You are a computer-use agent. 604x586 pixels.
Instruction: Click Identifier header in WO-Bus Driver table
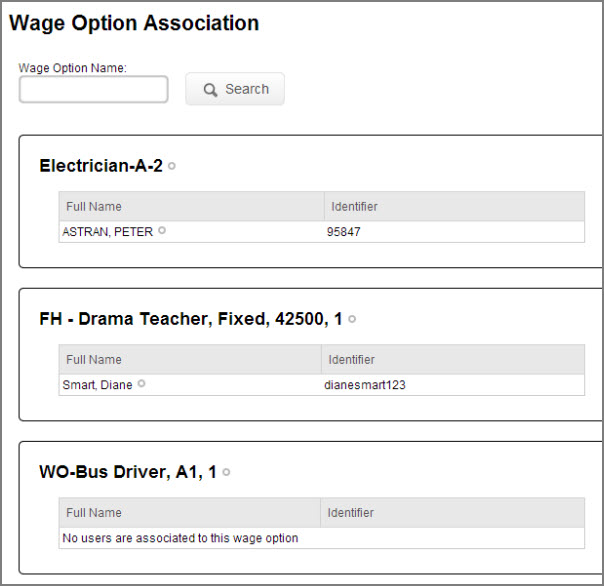(351, 513)
